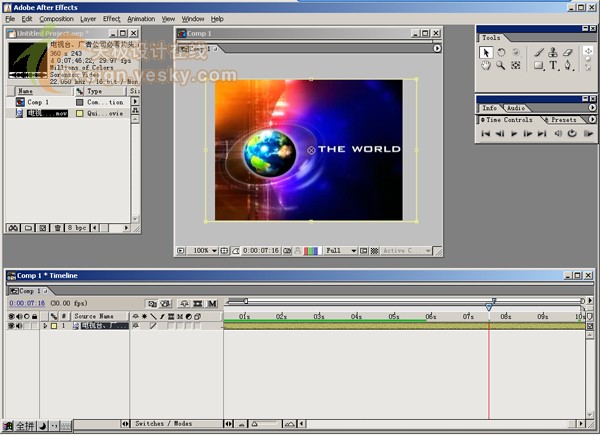Open the 100% magnification dropdown

tap(205, 251)
